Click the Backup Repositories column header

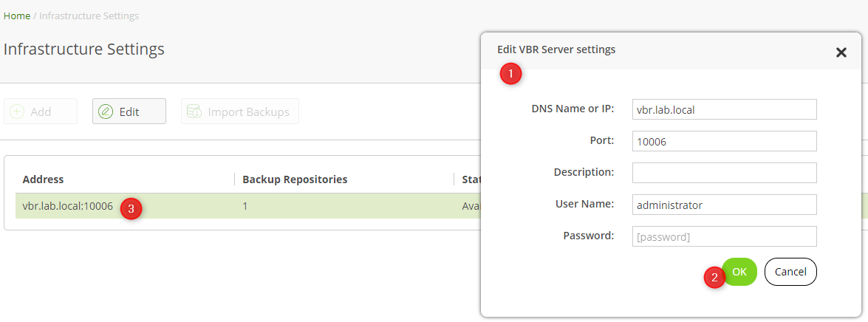click(295, 179)
